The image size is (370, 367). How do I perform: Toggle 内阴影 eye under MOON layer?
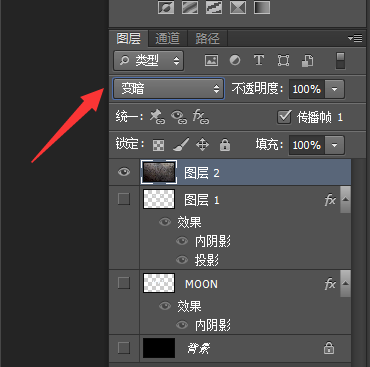(x=182, y=325)
